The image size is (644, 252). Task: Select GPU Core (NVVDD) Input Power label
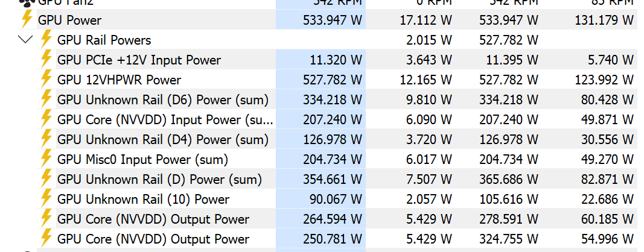pos(165,120)
